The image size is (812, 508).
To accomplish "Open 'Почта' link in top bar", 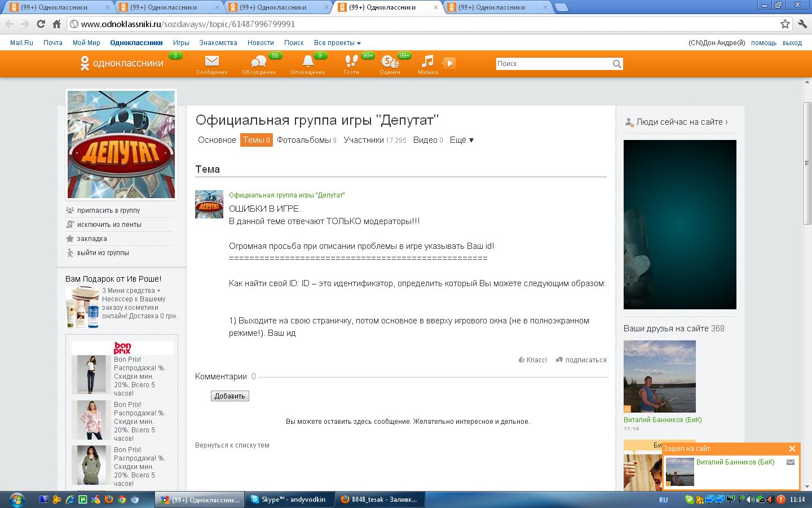I will click(x=53, y=43).
